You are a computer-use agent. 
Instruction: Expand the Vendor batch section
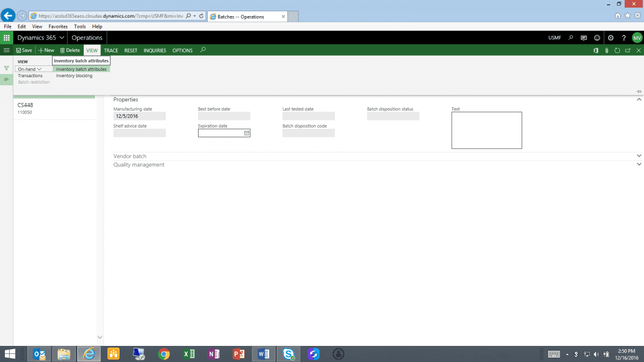click(639, 156)
